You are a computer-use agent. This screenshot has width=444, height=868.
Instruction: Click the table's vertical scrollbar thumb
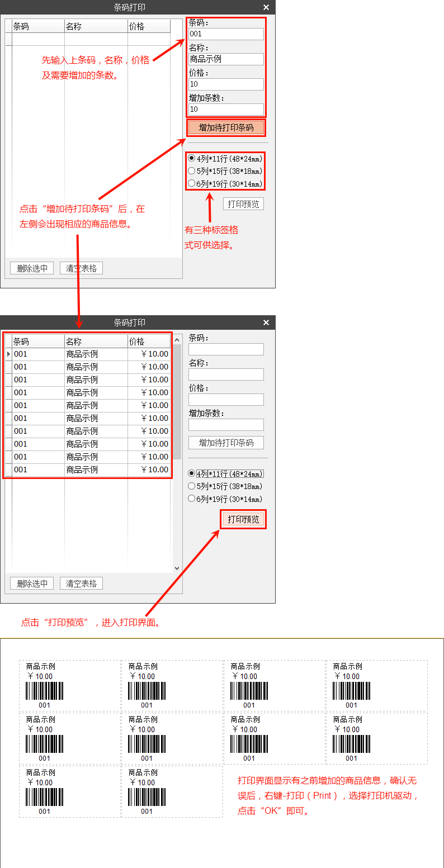pyautogui.click(x=177, y=402)
